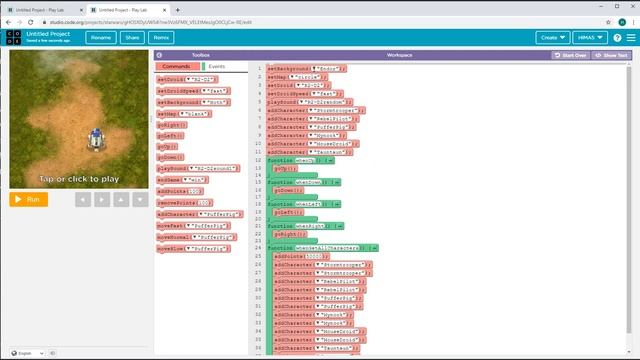640x360 pixels.
Task: Open the setMap blank dropdown in Toolbox
Action: tap(194, 114)
